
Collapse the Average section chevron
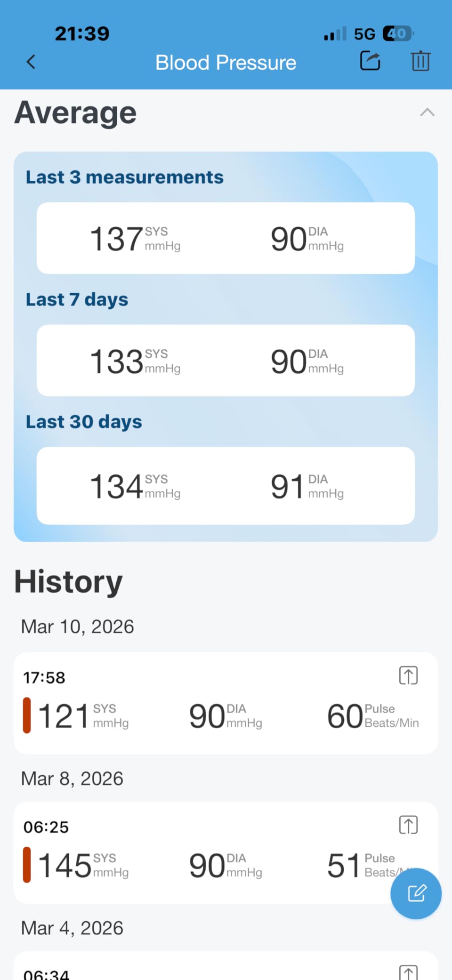[x=427, y=112]
